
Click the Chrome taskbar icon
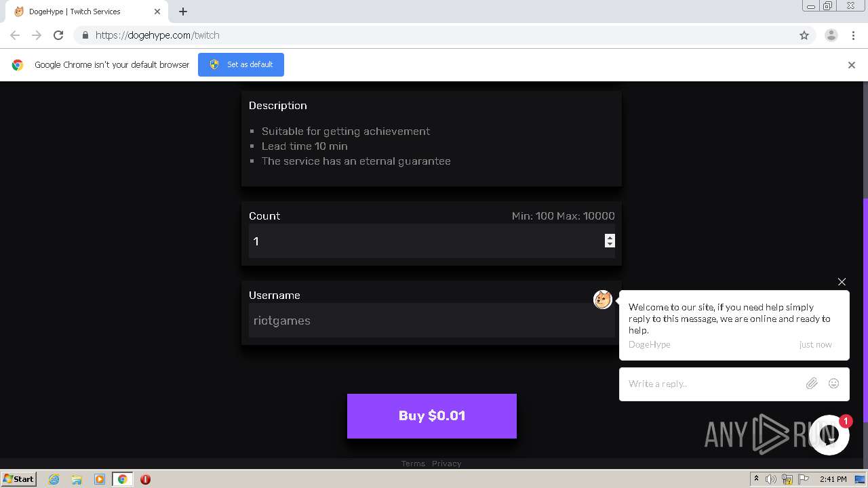[123, 479]
